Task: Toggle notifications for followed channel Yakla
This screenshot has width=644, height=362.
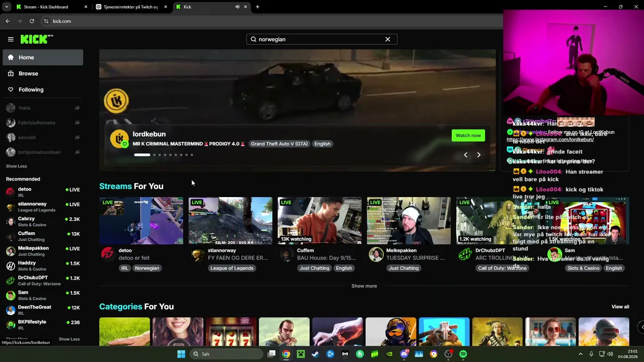Action: [x=77, y=108]
